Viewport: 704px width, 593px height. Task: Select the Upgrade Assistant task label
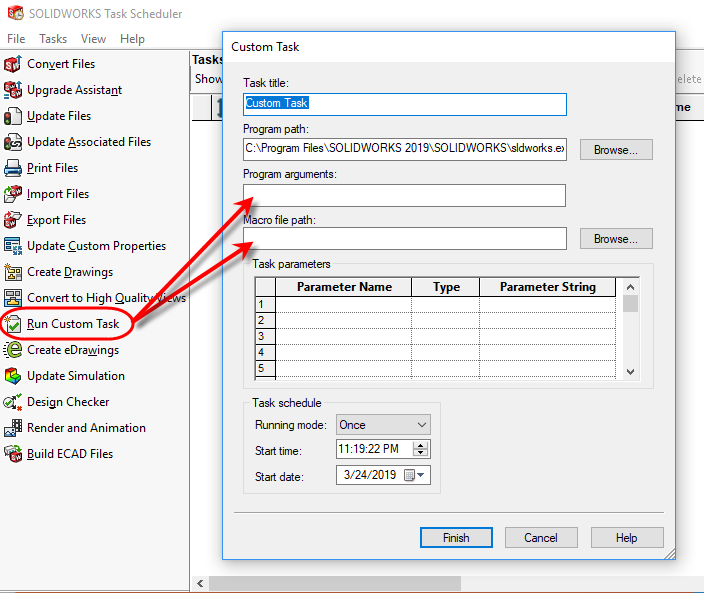point(75,90)
